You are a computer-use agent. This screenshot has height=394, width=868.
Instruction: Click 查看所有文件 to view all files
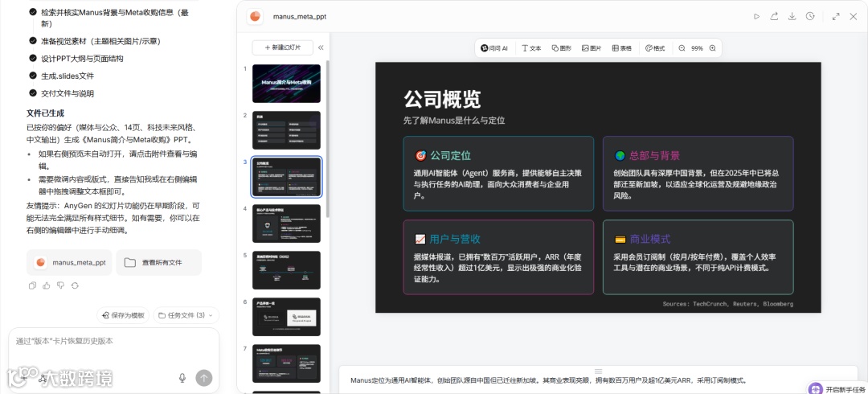click(x=159, y=263)
